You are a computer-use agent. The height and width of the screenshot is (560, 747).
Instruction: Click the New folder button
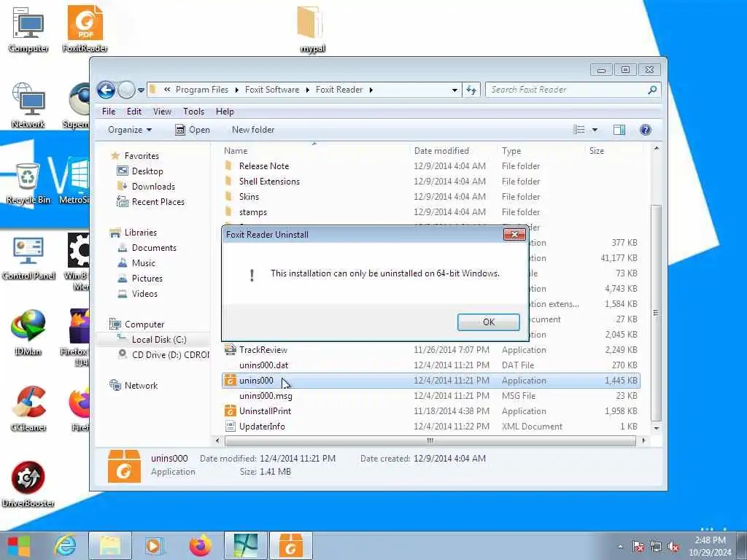point(253,130)
